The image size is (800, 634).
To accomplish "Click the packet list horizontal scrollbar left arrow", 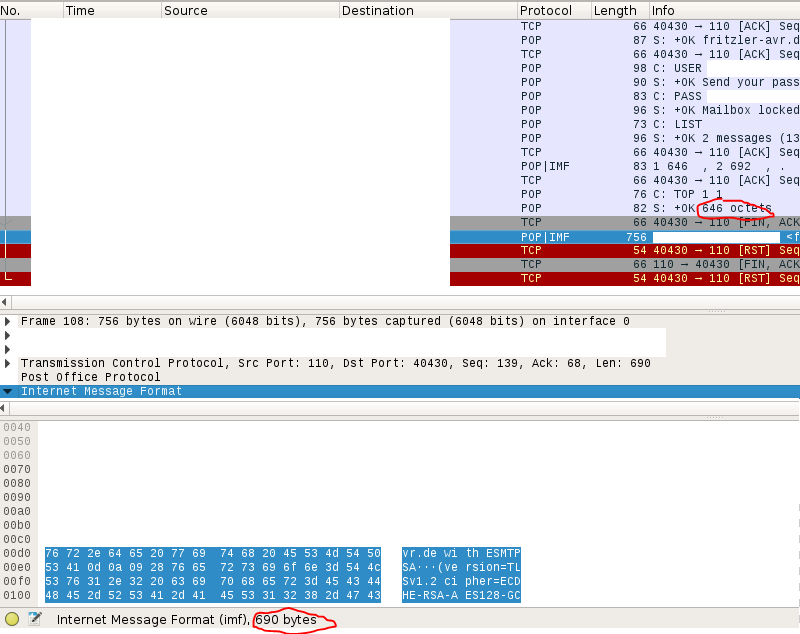I will pos(5,302).
